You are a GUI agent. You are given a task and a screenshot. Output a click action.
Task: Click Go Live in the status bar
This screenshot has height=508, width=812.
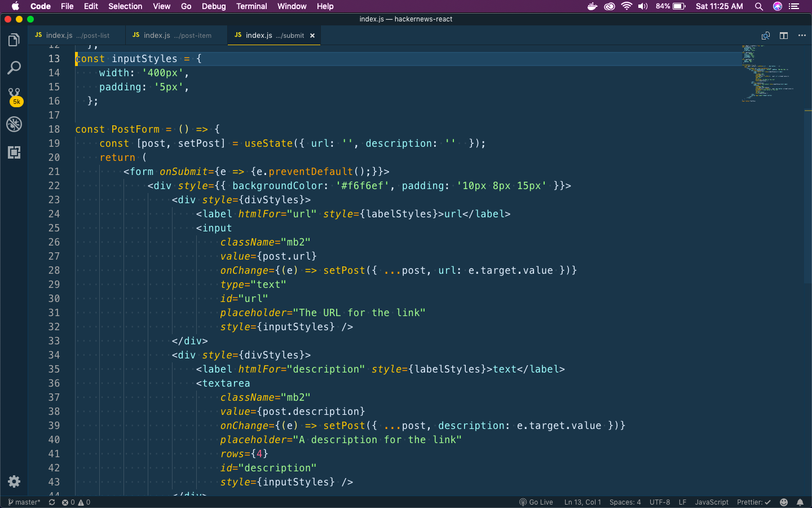[536, 502]
